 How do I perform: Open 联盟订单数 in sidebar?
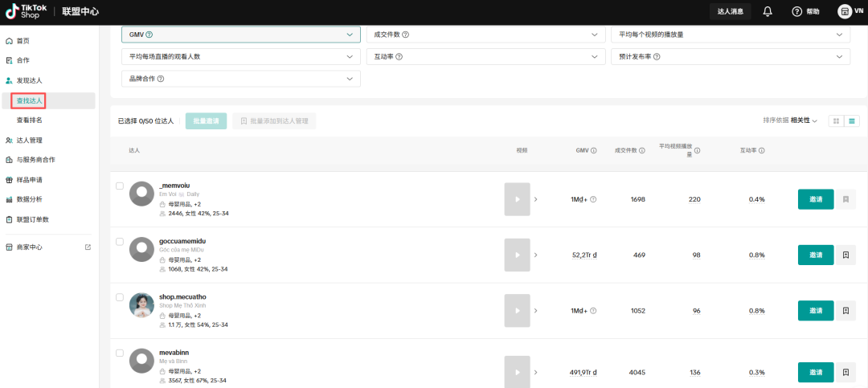(33, 220)
